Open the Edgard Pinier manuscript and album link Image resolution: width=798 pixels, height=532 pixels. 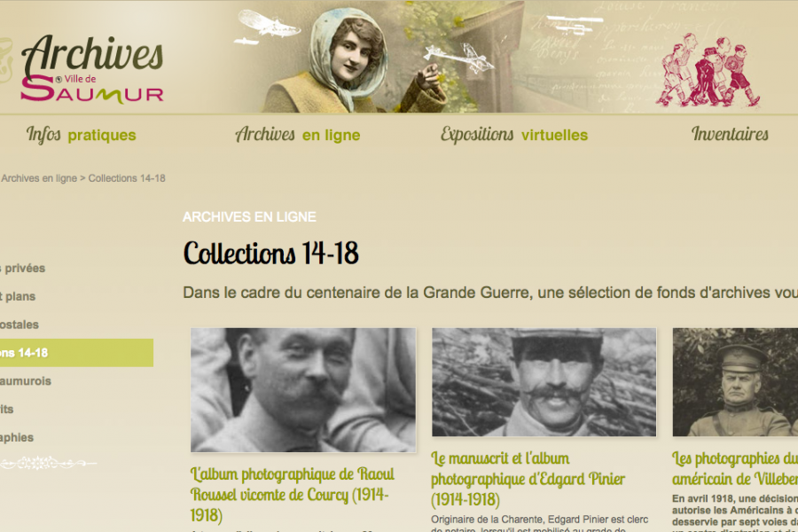528,479
